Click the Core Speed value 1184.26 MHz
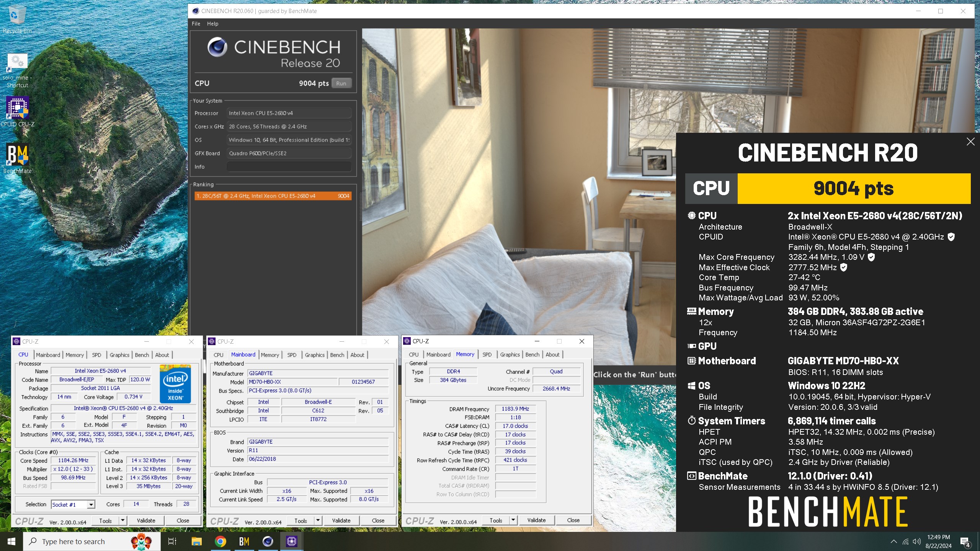The width and height of the screenshot is (980, 551). (73, 460)
